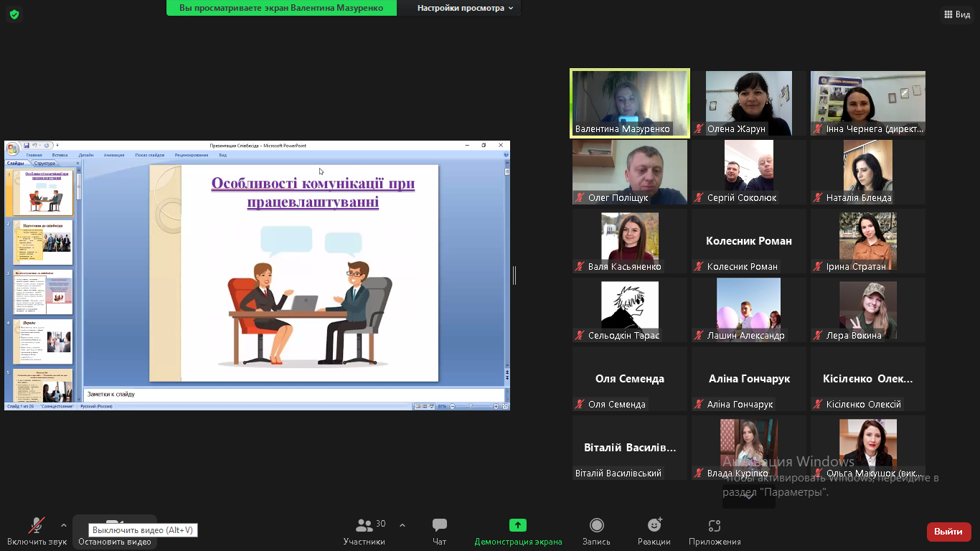The height and width of the screenshot is (551, 980).
Task: Open the Главная ribbon tab
Action: click(x=34, y=155)
